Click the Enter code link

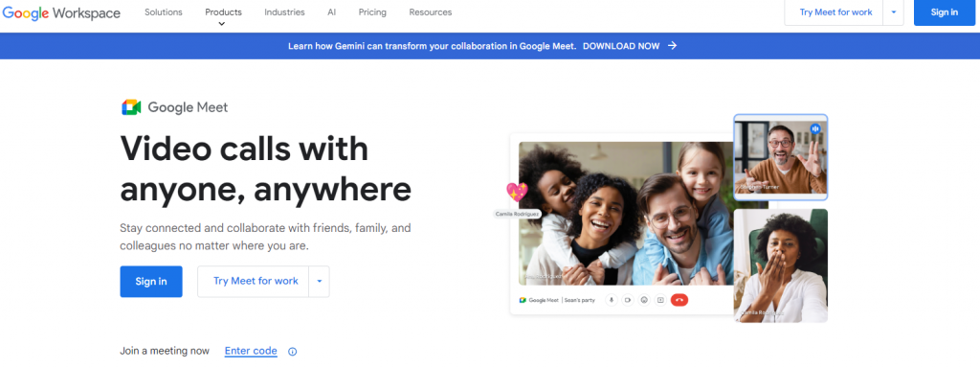(251, 351)
